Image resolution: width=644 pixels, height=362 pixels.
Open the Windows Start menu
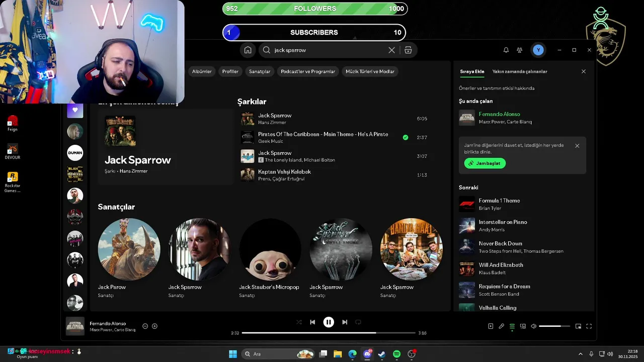[233, 354]
